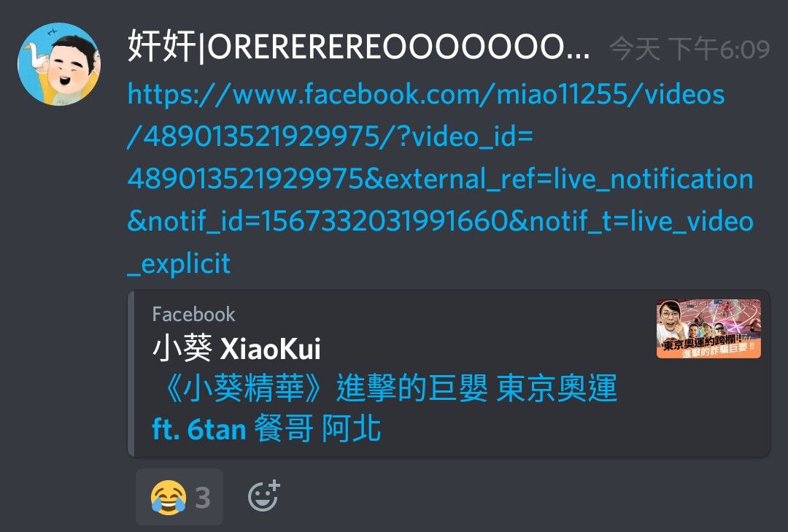Click the 小葵 XiaoKui author name
The width and height of the screenshot is (788, 532).
[x=236, y=349]
